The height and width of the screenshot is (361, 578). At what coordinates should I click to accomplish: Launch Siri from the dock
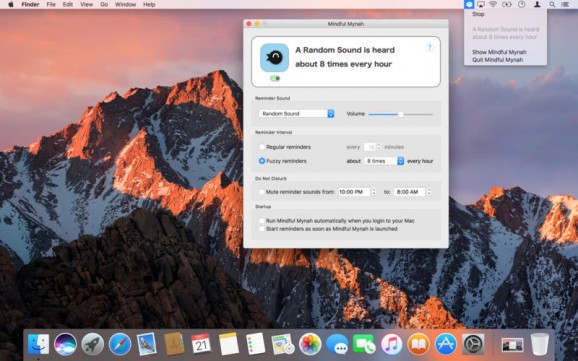tap(65, 344)
